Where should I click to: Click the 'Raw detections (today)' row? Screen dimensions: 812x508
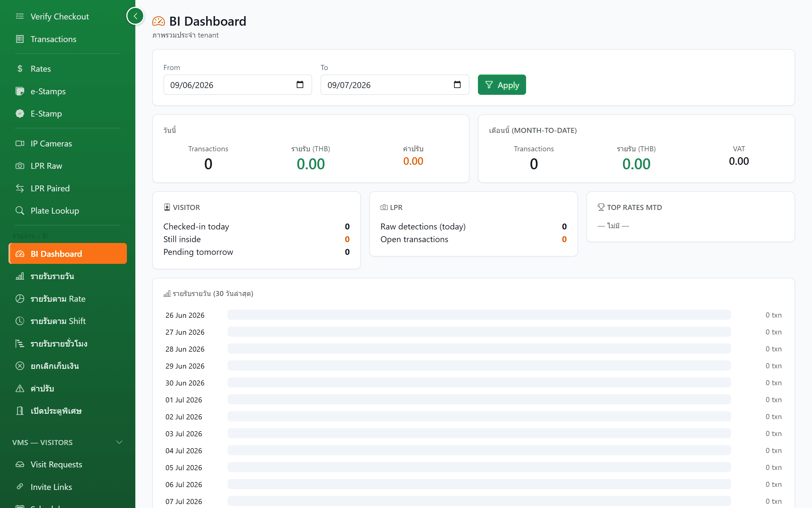point(473,226)
